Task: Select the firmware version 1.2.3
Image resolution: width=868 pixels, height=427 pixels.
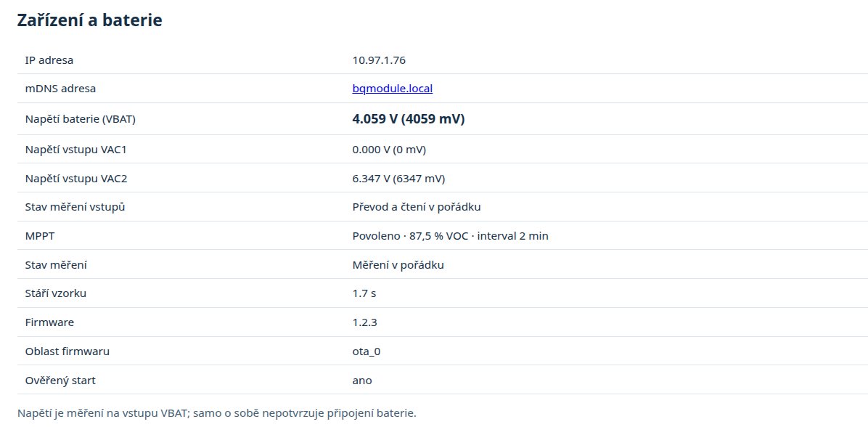Action: 365,322
